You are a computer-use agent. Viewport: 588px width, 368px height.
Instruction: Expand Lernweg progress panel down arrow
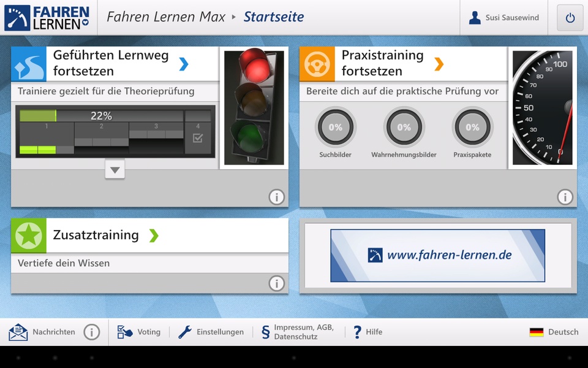(x=115, y=170)
